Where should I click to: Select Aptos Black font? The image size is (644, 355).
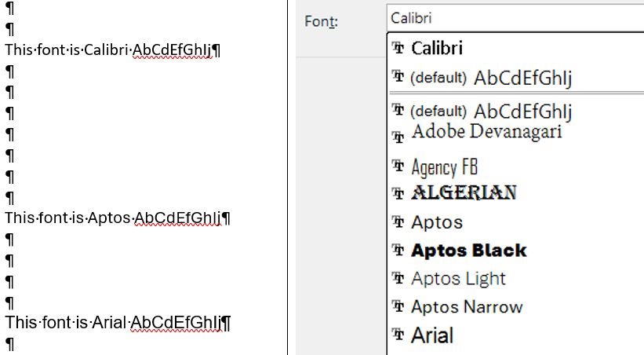click(468, 250)
